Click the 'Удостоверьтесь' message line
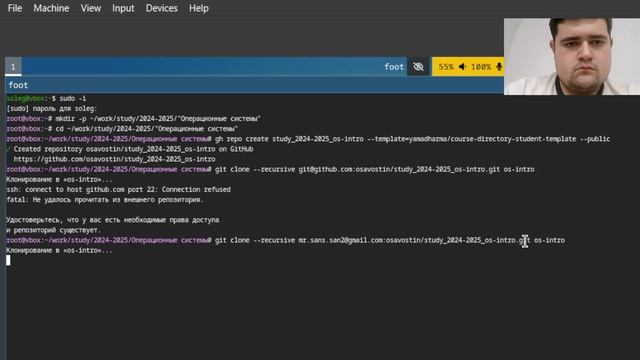This screenshot has width=640, height=360. 113,220
